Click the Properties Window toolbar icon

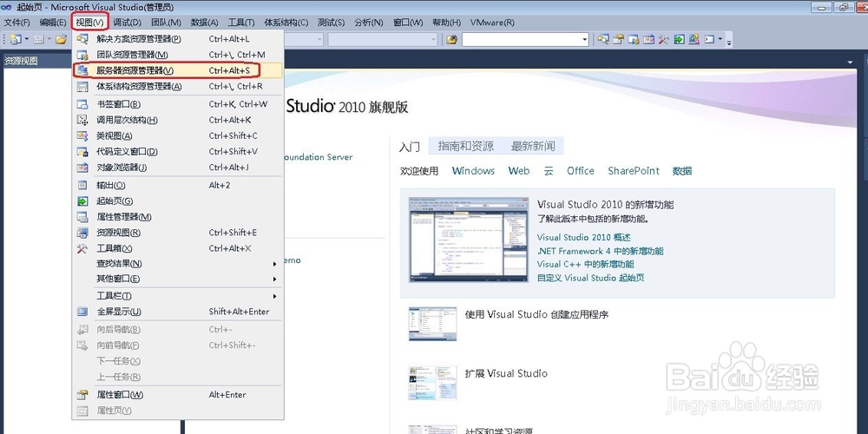click(x=618, y=39)
